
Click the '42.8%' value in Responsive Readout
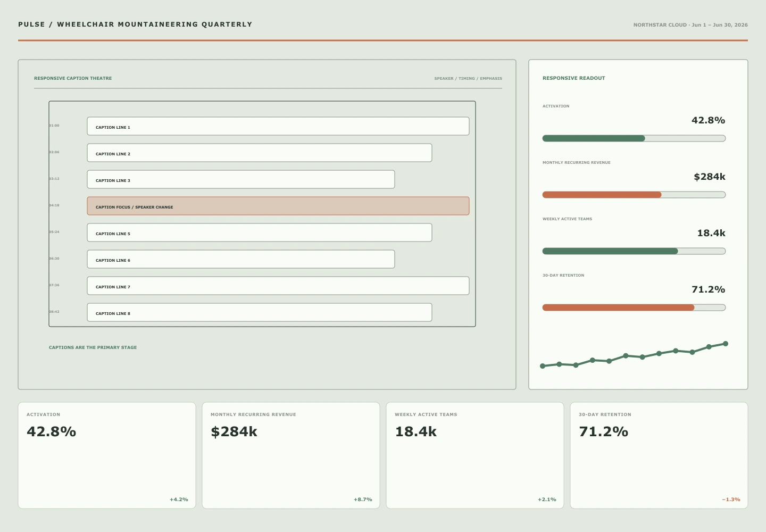pyautogui.click(x=709, y=120)
